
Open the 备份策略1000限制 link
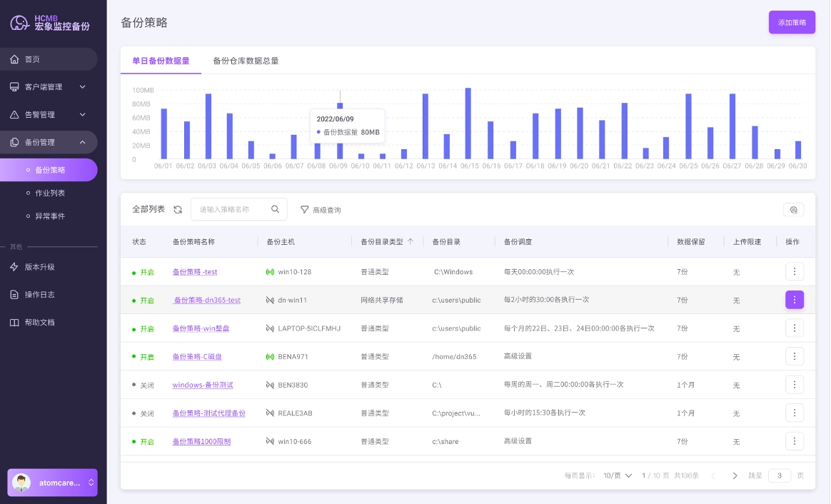pos(201,441)
